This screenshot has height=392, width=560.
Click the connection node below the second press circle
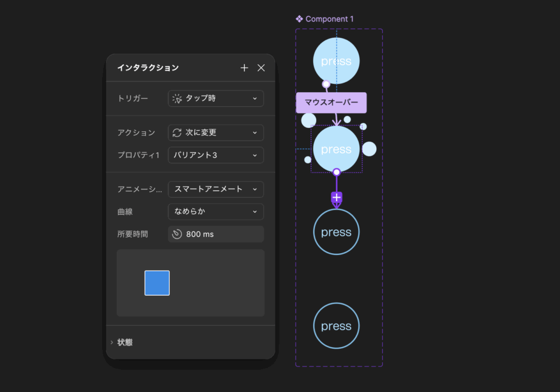[x=337, y=172]
